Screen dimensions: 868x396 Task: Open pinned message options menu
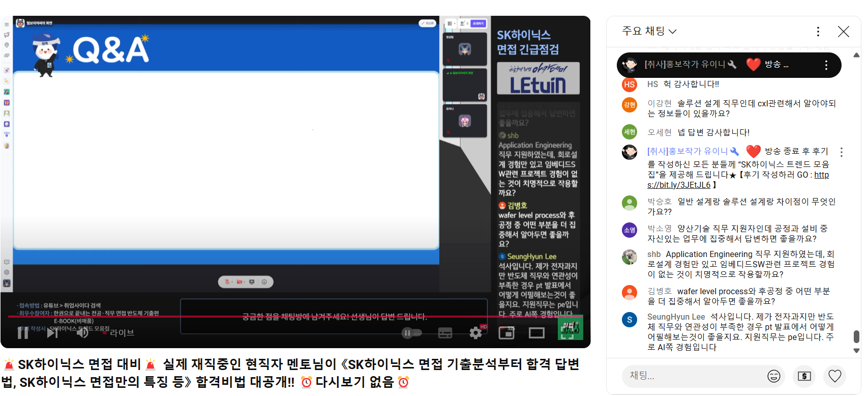(826, 65)
